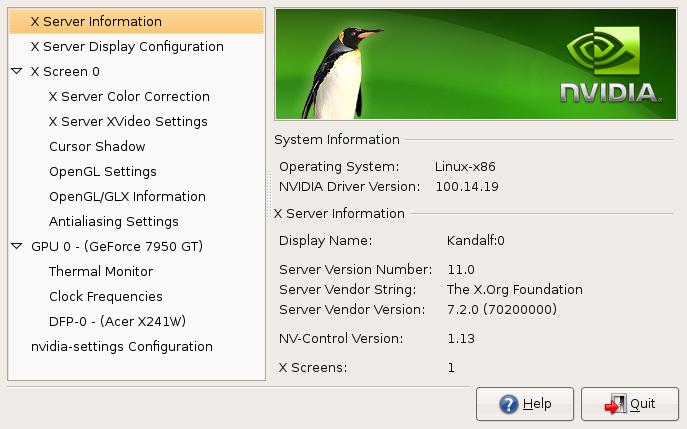Click the exit door Quit icon

click(616, 404)
